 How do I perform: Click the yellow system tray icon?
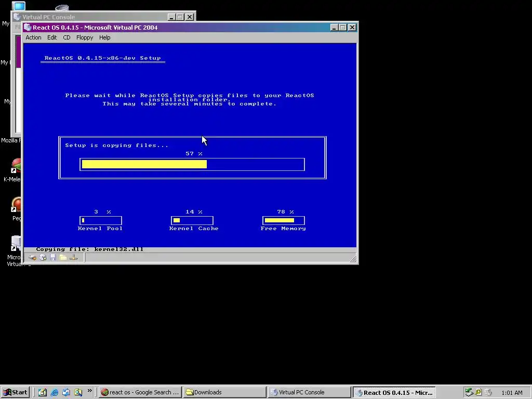(x=478, y=392)
